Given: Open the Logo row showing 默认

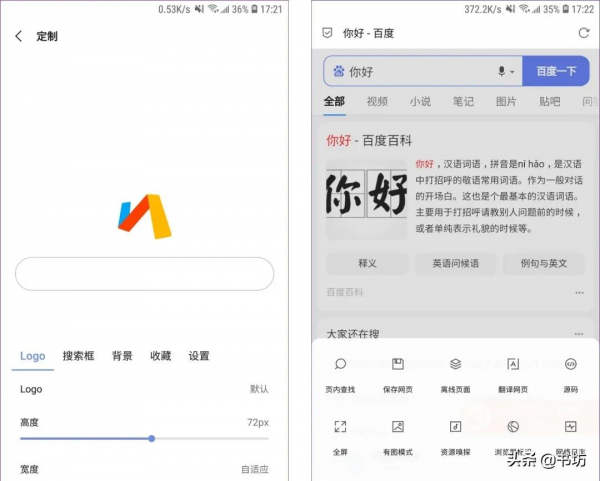Looking at the screenshot, I should pos(144,389).
